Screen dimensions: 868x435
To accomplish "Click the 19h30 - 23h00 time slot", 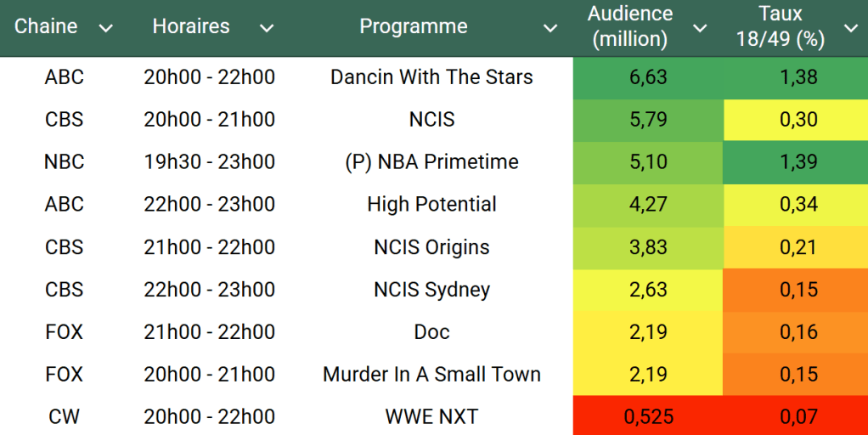I will [x=209, y=162].
